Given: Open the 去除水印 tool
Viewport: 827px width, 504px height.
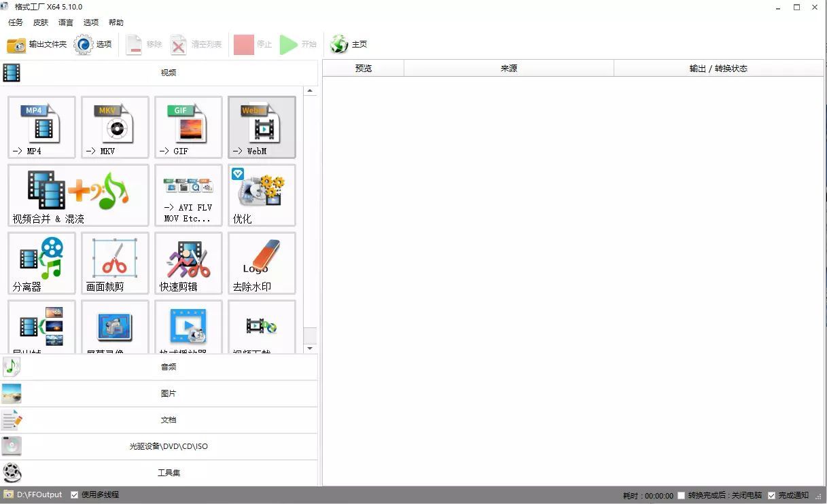Looking at the screenshot, I should (262, 263).
